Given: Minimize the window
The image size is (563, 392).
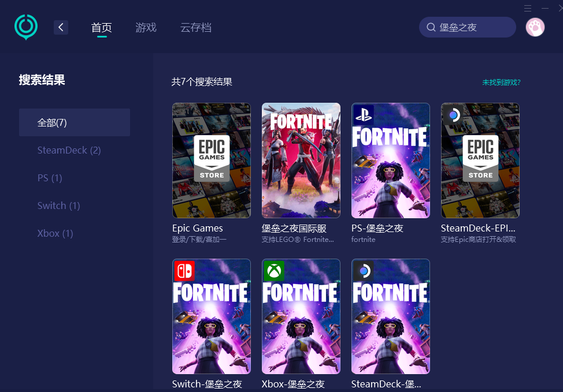Looking at the screenshot, I should point(545,8).
